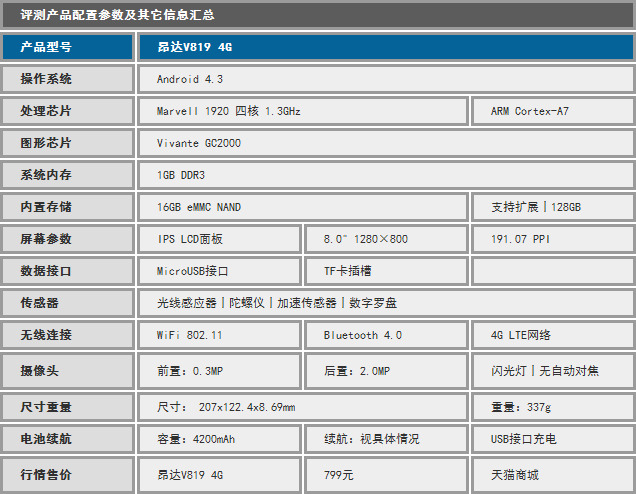This screenshot has width=636, height=494.
Task: Click the '支持扩展 | 128GB' cell
Action: click(553, 207)
